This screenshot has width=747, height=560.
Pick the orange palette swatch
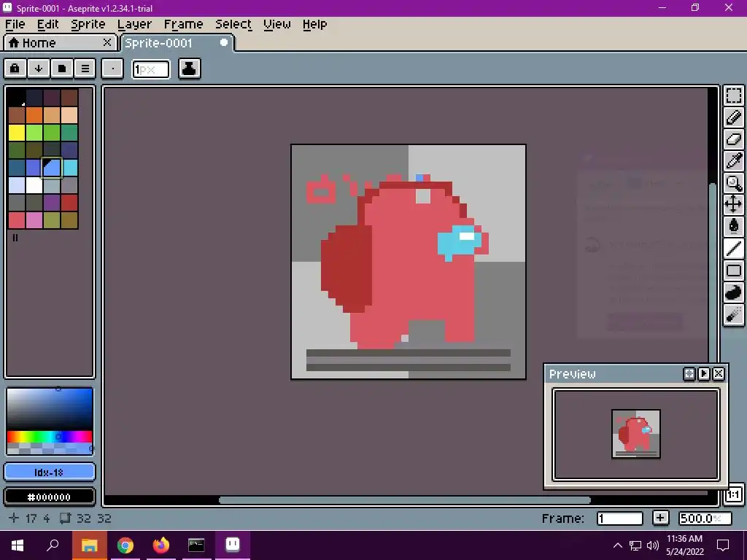pyautogui.click(x=34, y=115)
